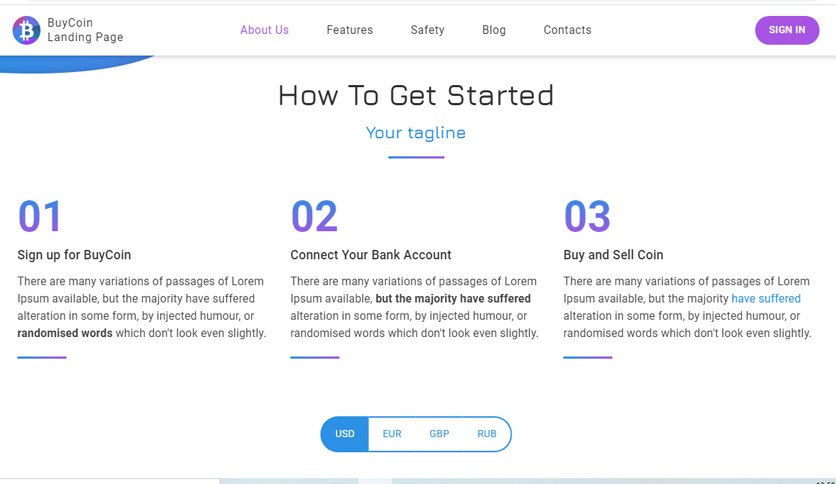Image resolution: width=836 pixels, height=484 pixels.
Task: Click the purple SIGN IN button
Action: [787, 30]
